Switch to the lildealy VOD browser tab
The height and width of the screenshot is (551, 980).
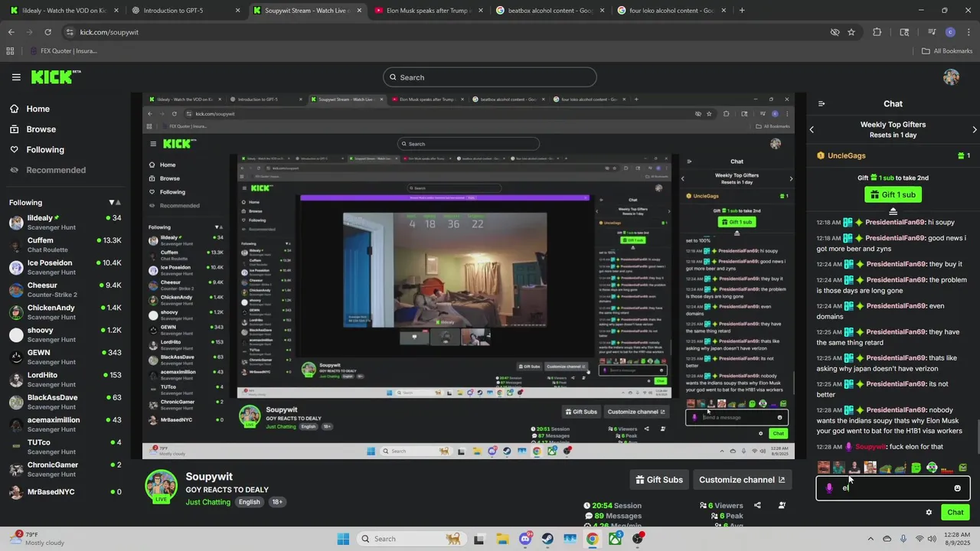pyautogui.click(x=64, y=11)
